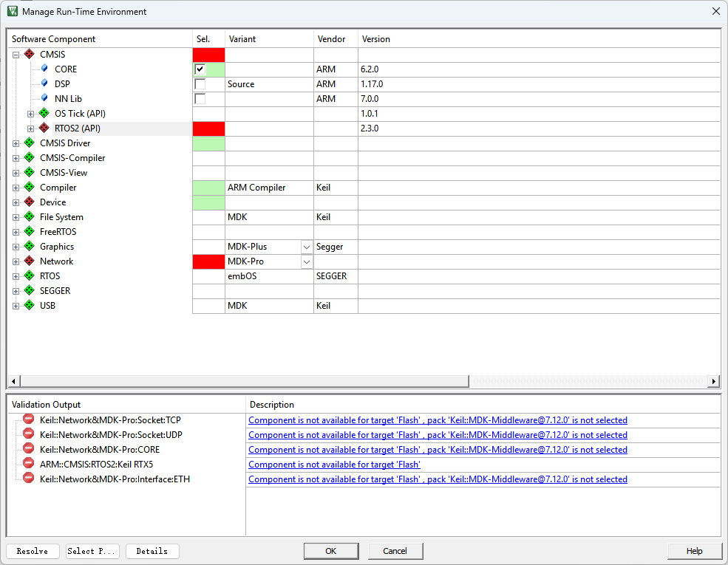Image resolution: width=728 pixels, height=565 pixels.
Task: Open the Graphics MDK-Plus variant dropdown
Action: (x=307, y=247)
